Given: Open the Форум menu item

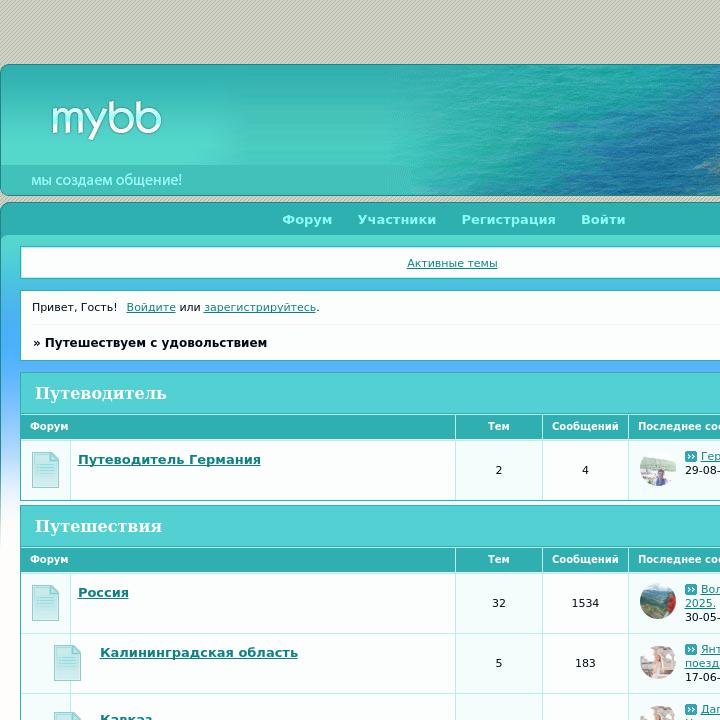Looking at the screenshot, I should pos(307,220).
